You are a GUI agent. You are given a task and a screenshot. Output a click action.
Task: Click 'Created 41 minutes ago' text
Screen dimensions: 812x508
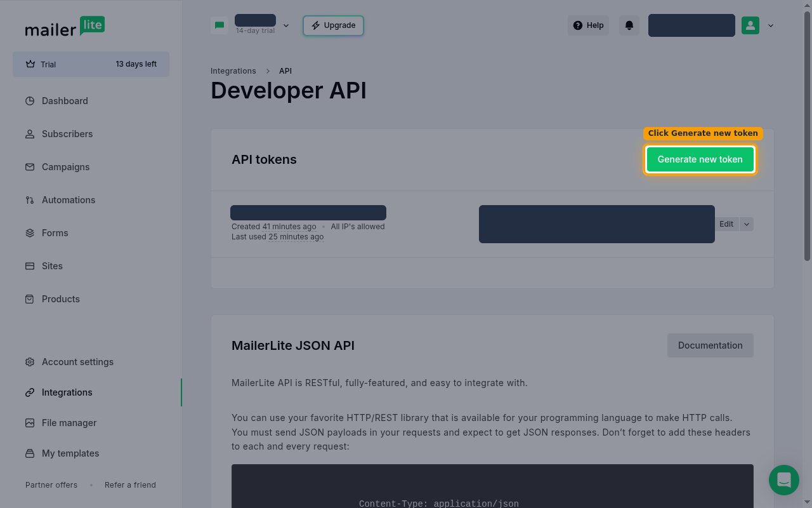pyautogui.click(x=273, y=227)
